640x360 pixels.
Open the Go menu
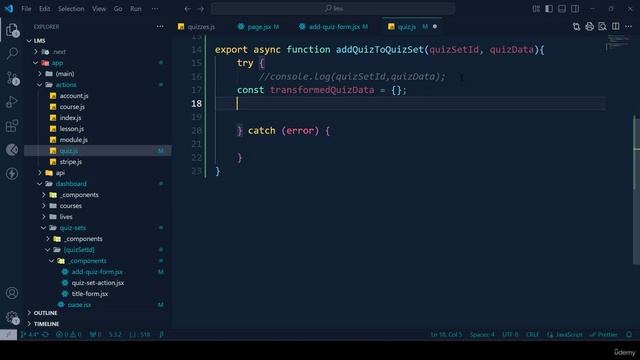tap(118, 9)
